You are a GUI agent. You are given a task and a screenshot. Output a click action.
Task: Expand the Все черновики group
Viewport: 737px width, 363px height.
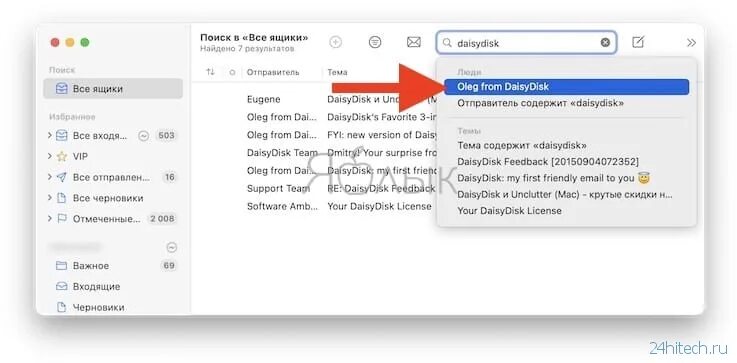(x=50, y=198)
